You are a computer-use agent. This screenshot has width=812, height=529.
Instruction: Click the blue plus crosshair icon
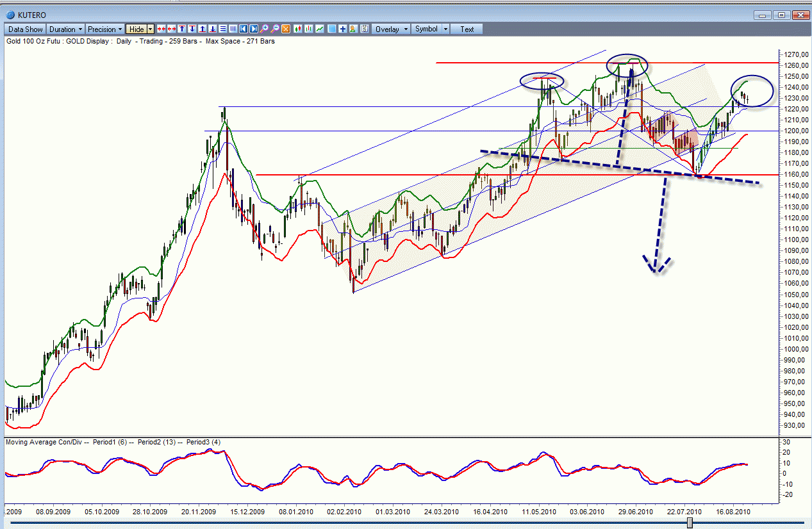click(343, 29)
